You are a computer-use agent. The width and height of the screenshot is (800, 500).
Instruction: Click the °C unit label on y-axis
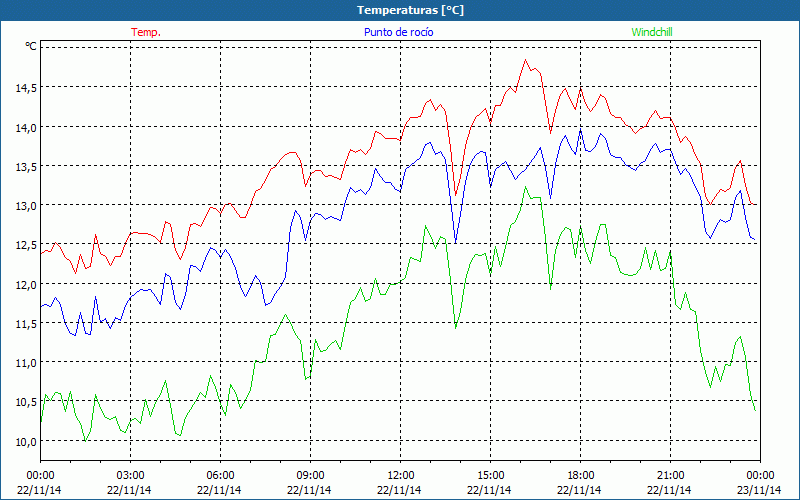click(31, 46)
